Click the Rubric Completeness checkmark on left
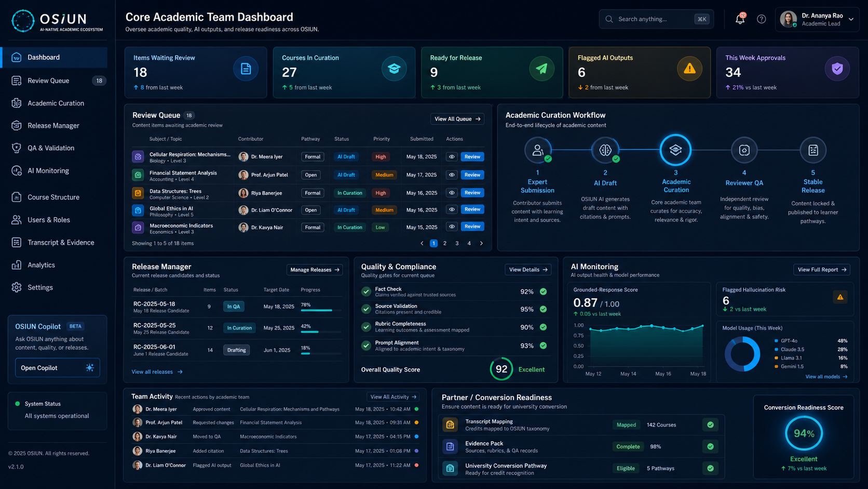Viewport: 868px width, 489px height. pyautogui.click(x=366, y=327)
